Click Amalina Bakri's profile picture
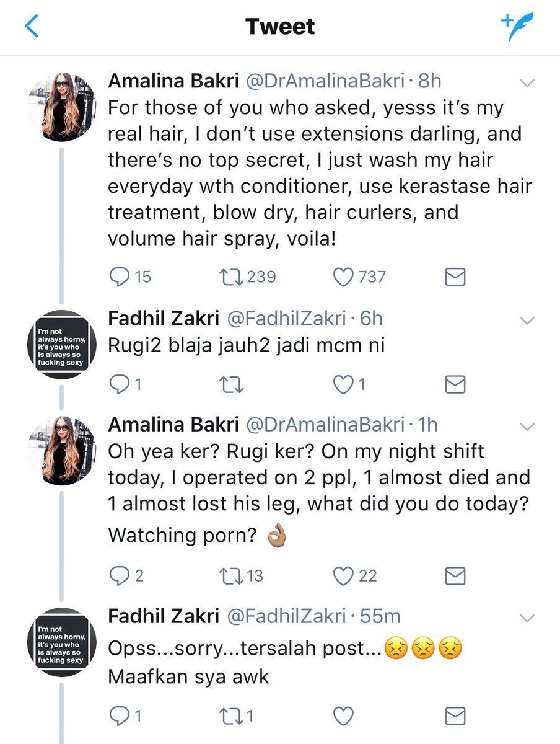 click(x=62, y=104)
